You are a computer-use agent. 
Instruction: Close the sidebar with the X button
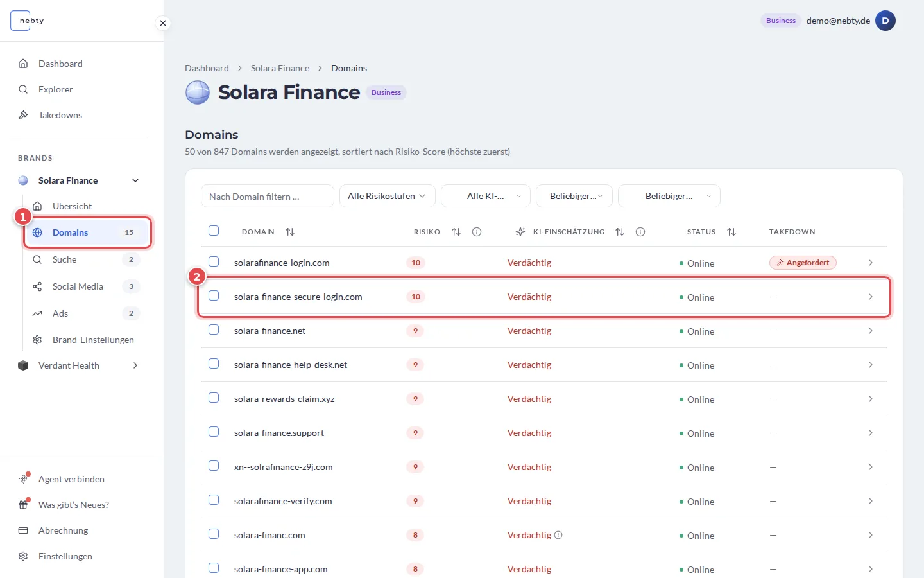pos(163,23)
